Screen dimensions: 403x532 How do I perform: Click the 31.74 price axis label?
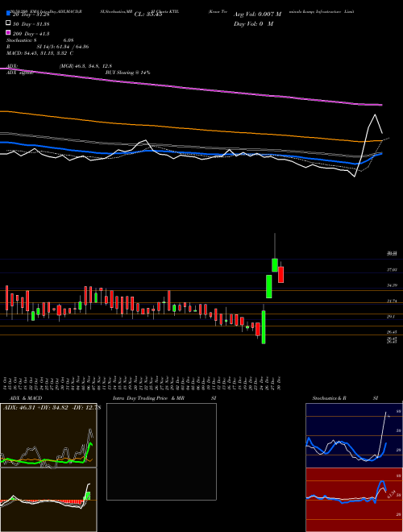coord(393,301)
